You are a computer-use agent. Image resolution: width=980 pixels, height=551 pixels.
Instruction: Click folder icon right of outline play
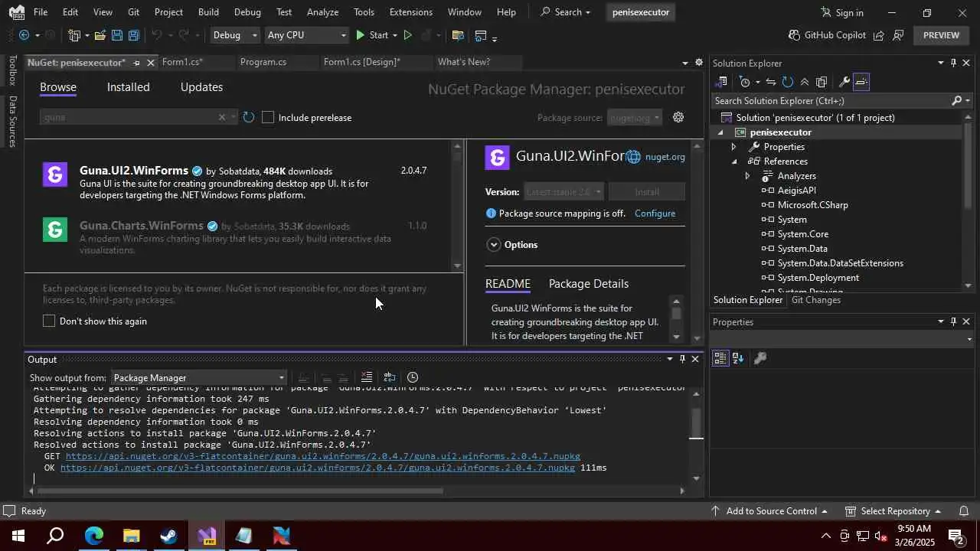click(x=458, y=35)
